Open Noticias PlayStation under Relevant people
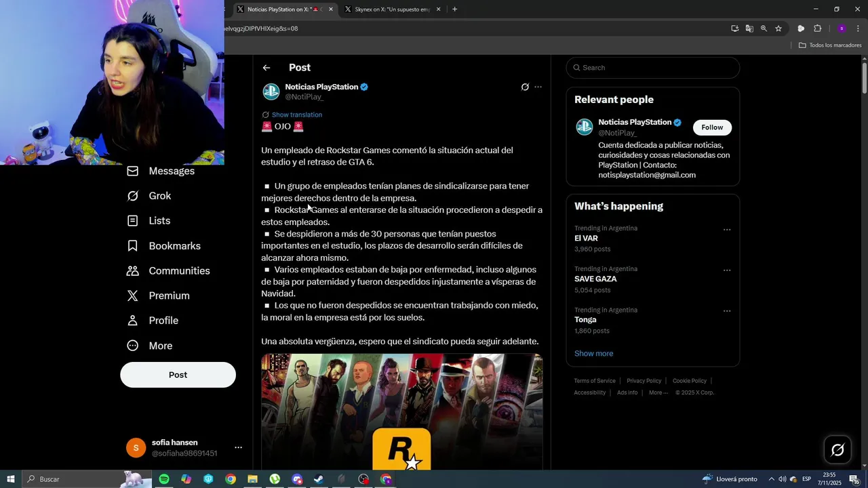Image resolution: width=868 pixels, height=488 pixels. coord(635,122)
